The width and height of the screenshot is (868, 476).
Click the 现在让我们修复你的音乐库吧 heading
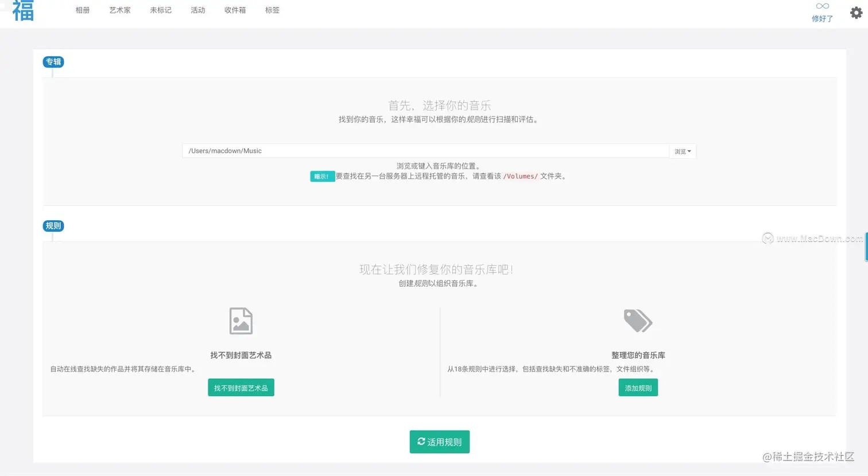(x=436, y=270)
